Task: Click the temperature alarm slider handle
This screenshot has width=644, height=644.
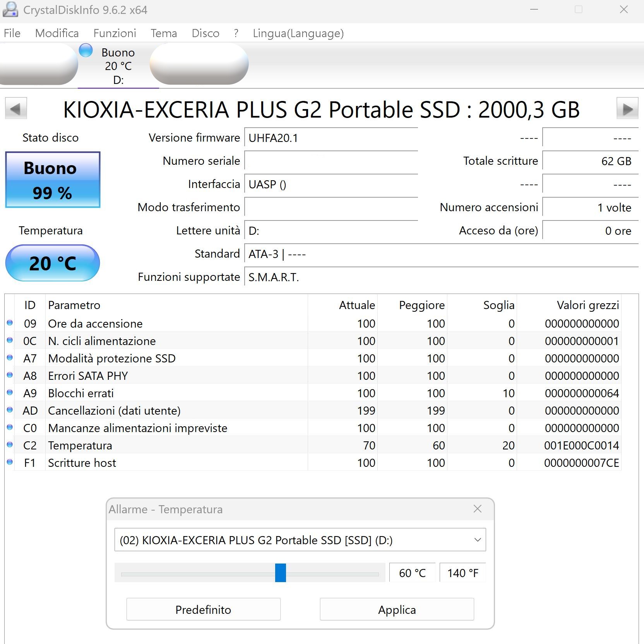Action: coord(280,573)
